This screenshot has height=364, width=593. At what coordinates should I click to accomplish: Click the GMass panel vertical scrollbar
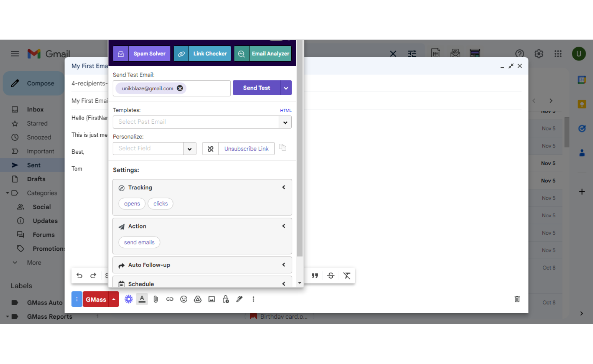tap(300, 149)
